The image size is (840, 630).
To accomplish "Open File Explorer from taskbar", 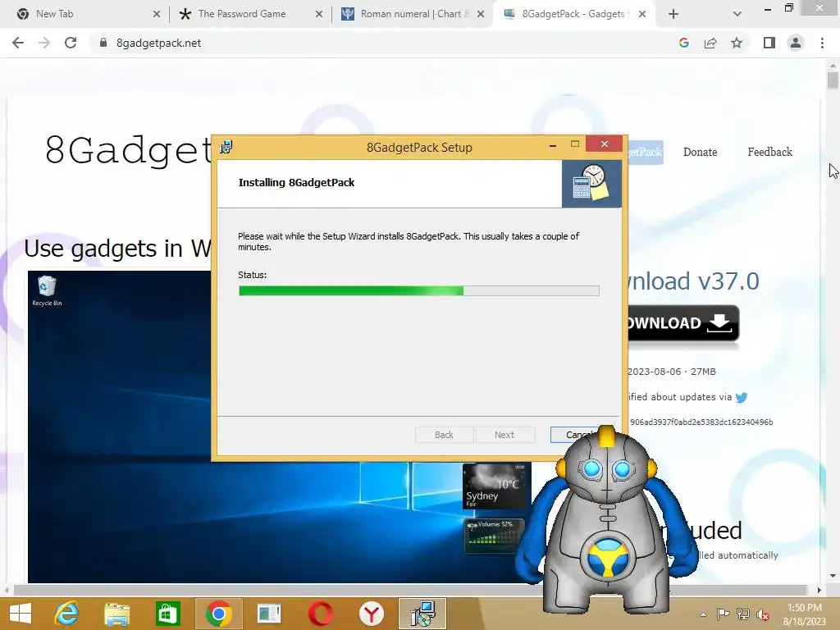I will click(x=116, y=614).
